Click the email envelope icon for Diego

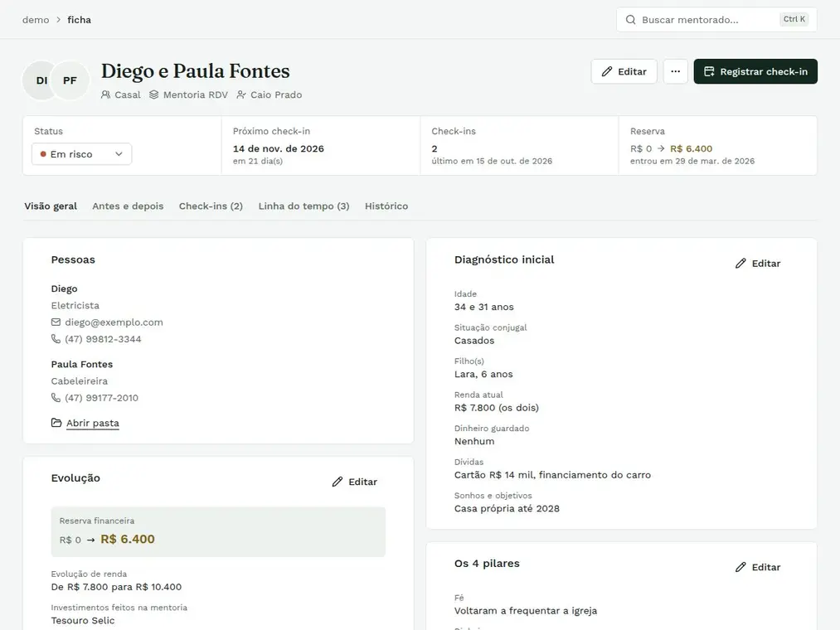(56, 322)
